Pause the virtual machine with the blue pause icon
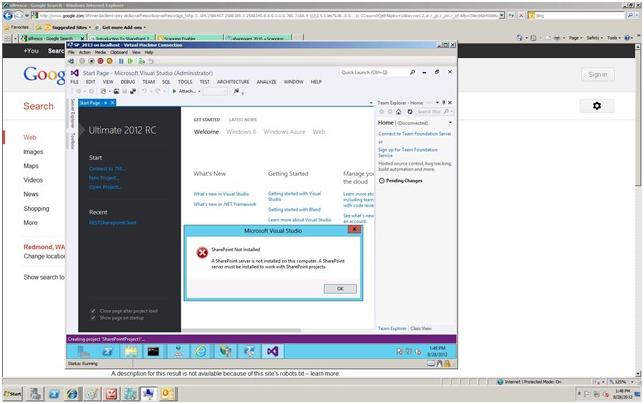 click(x=121, y=61)
